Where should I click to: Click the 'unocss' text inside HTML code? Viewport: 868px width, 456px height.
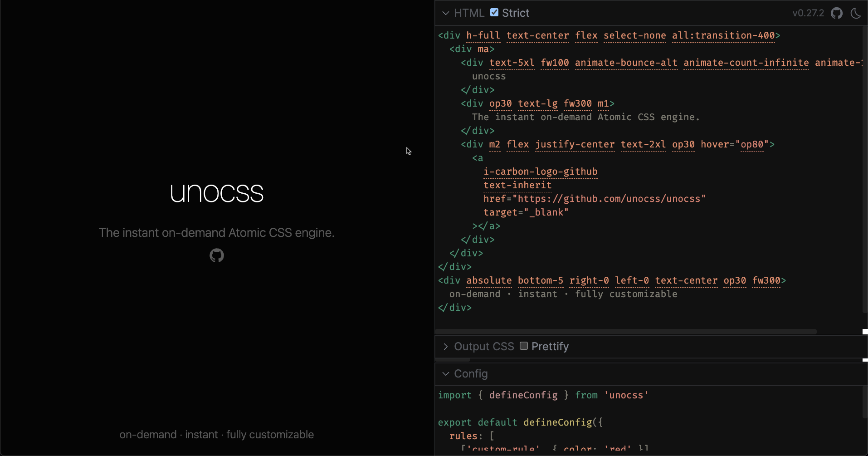(489, 76)
